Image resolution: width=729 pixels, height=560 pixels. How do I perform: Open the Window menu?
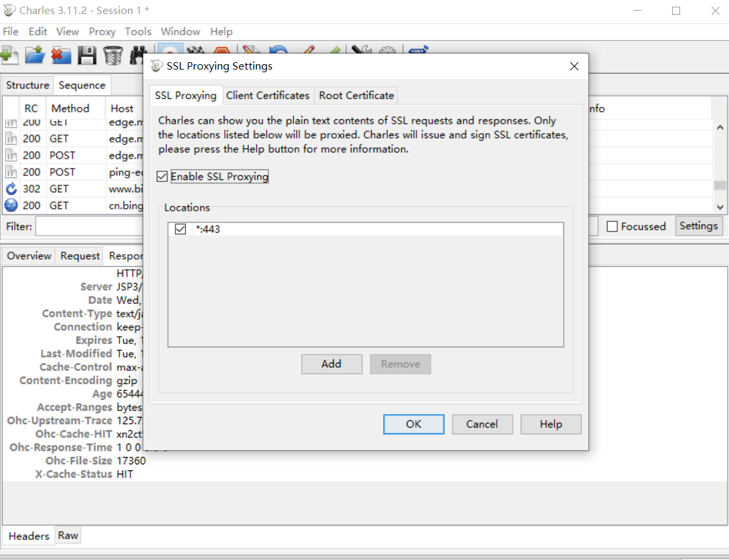[x=180, y=31]
